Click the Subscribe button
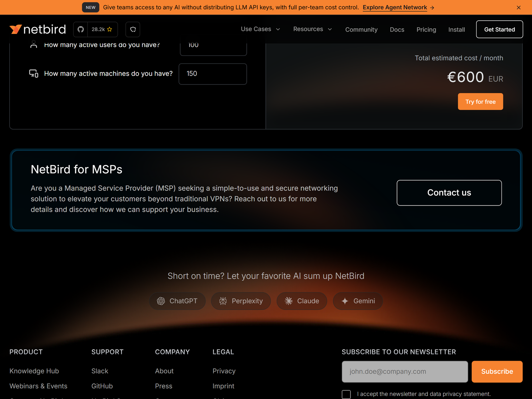The height and width of the screenshot is (399, 532). [x=497, y=371]
